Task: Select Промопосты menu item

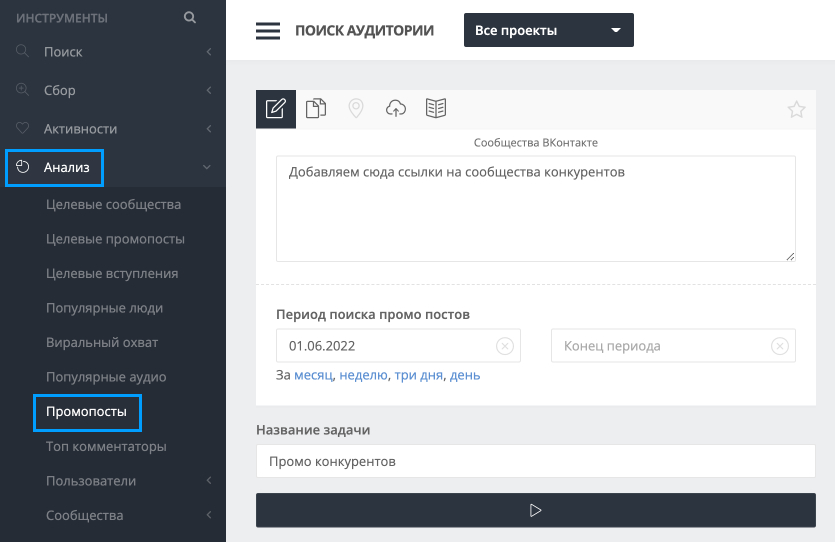Action: pyautogui.click(x=87, y=412)
